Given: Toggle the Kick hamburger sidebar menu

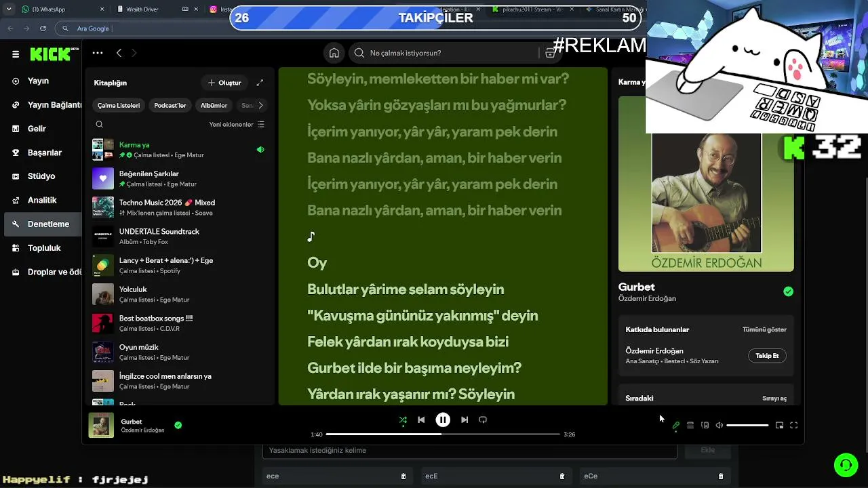Looking at the screenshot, I should [x=16, y=54].
